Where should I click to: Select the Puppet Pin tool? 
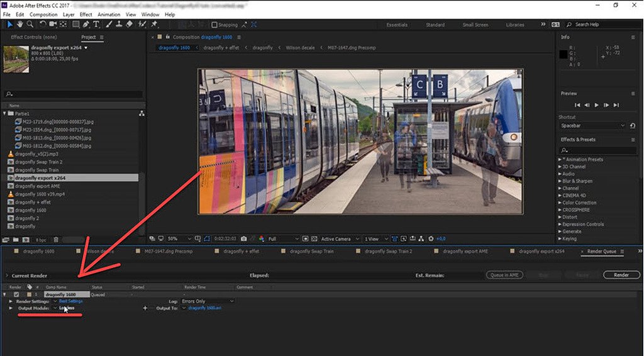point(155,25)
